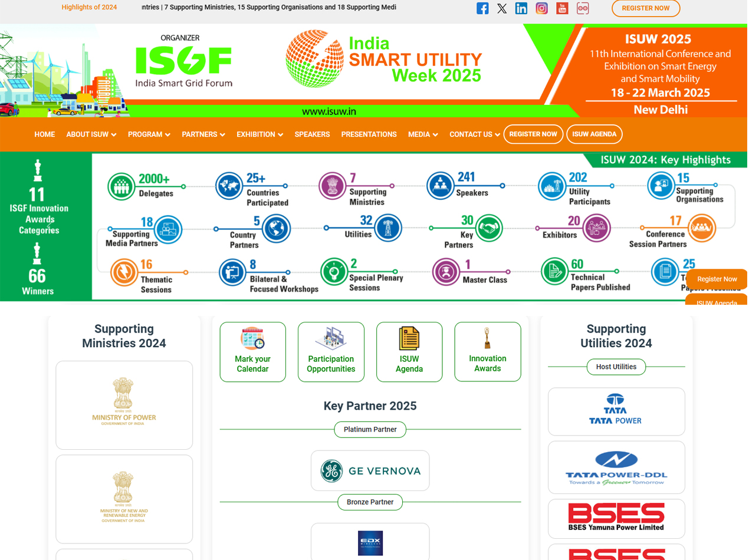
Task: Go to the Speakers menu item
Action: tap(312, 134)
